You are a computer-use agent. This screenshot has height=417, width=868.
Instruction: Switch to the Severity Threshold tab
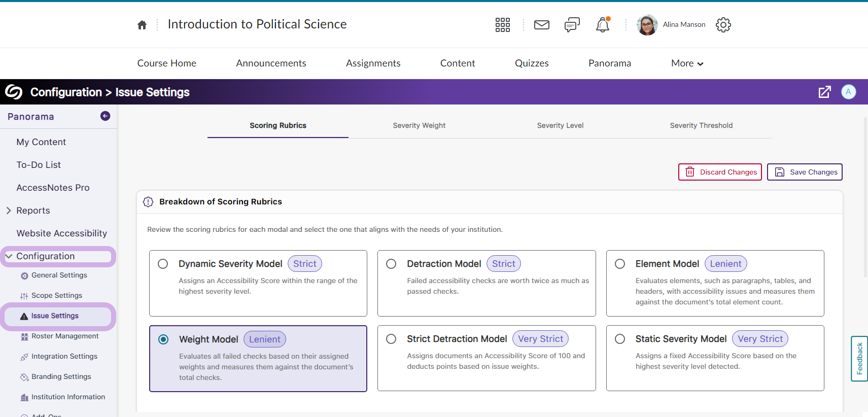[x=701, y=125]
